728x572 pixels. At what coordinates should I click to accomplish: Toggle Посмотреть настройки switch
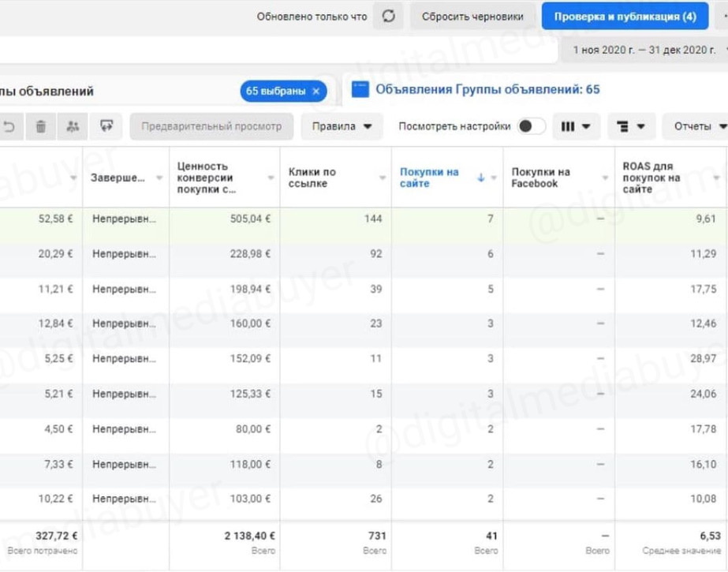click(x=531, y=126)
